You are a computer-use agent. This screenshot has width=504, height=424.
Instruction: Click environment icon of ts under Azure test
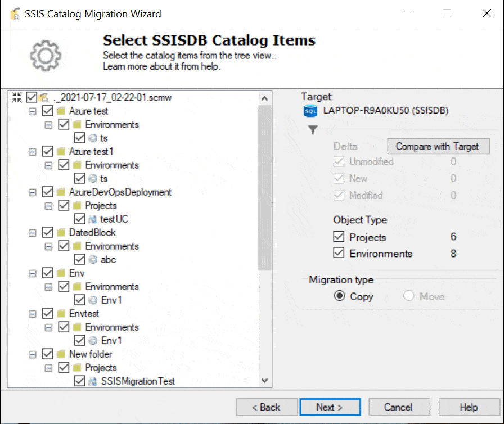[93, 138]
